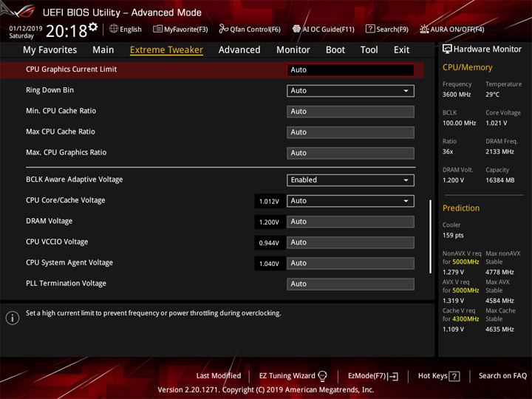Select the Extreme Tweaker tab
Screen dimensions: 532x399
166,50
